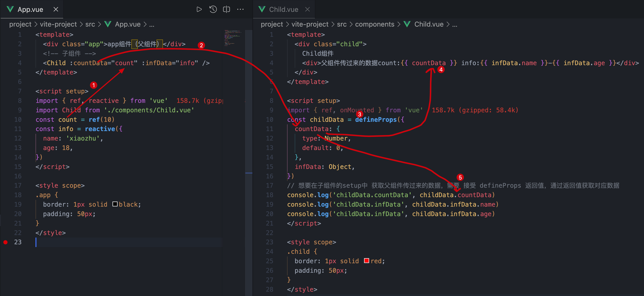The height and width of the screenshot is (296, 644).
Task: Open the more actions ellipsis menu
Action: point(240,9)
